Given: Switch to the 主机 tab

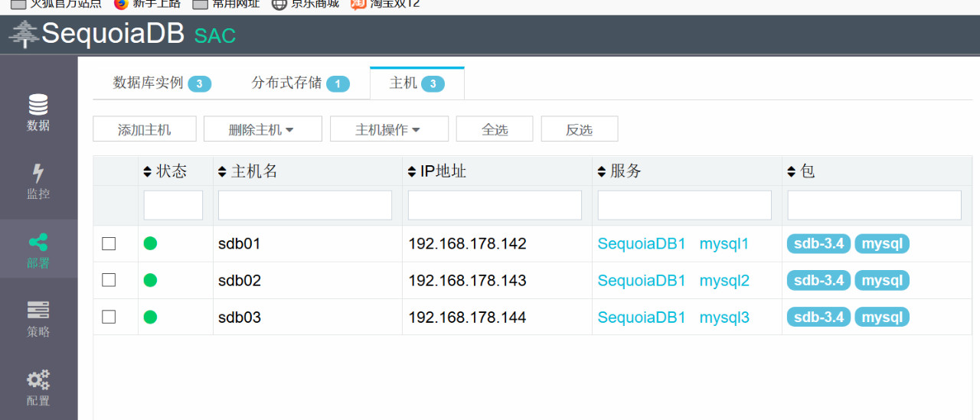Looking at the screenshot, I should [x=417, y=83].
